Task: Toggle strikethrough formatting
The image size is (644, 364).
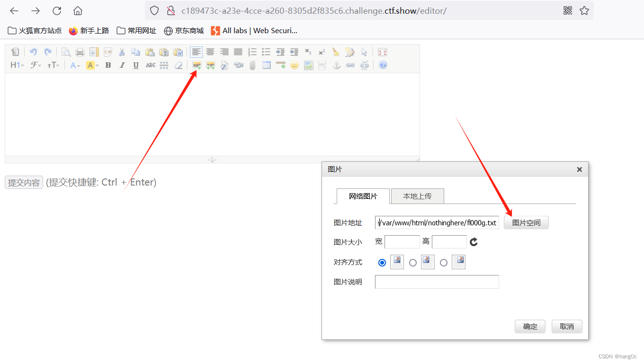Action: tap(150, 65)
